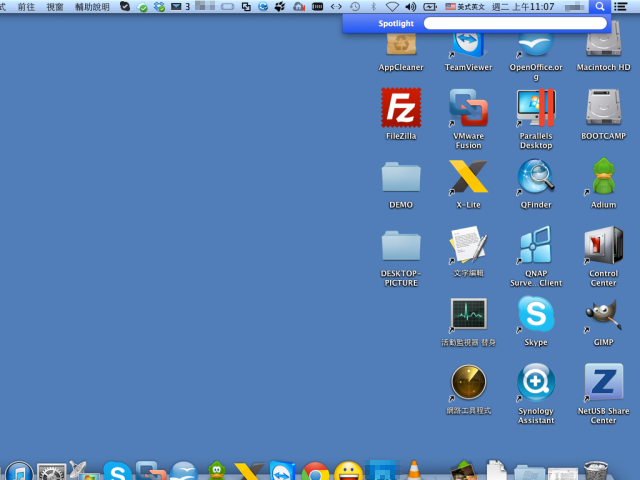Launch Skype from the Dock
The image size is (640, 480).
coord(118,471)
